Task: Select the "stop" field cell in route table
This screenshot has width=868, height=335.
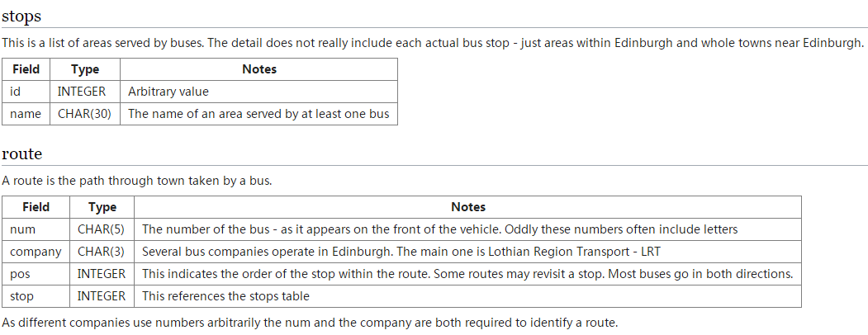Action: pyautogui.click(x=21, y=295)
